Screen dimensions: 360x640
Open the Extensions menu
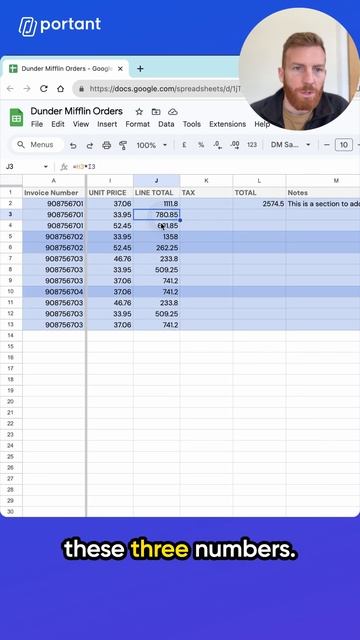[x=227, y=124]
